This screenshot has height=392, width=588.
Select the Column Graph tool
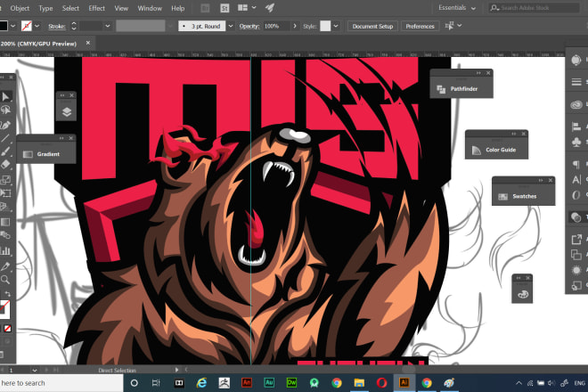5,250
